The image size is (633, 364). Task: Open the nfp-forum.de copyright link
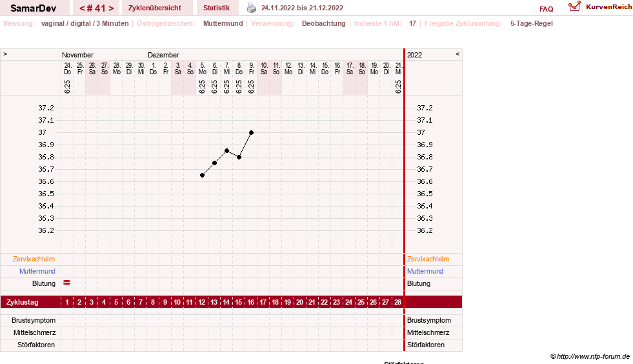(590, 356)
